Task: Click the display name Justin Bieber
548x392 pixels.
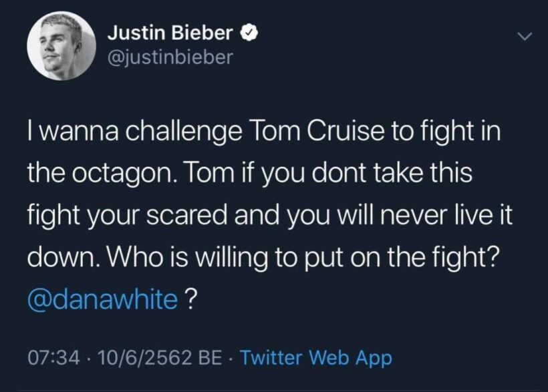Action: click(x=172, y=32)
